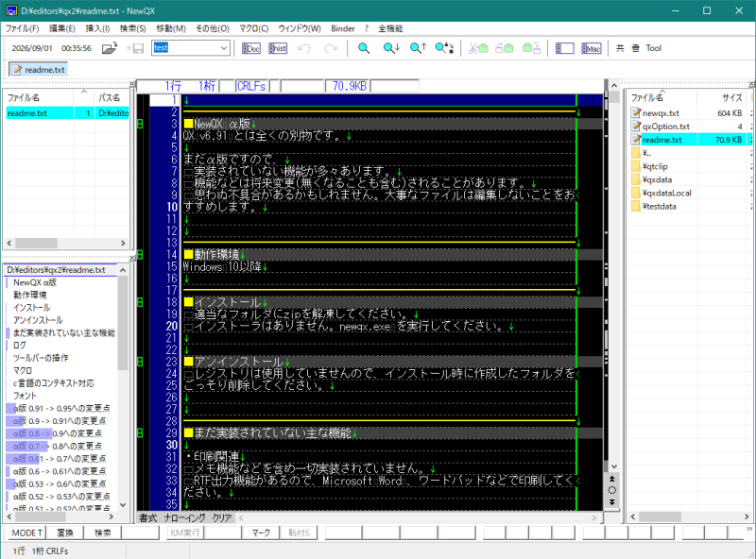This screenshot has width=756, height=559.
Task: Click the search upward magnifier icon
Action: 418,48
